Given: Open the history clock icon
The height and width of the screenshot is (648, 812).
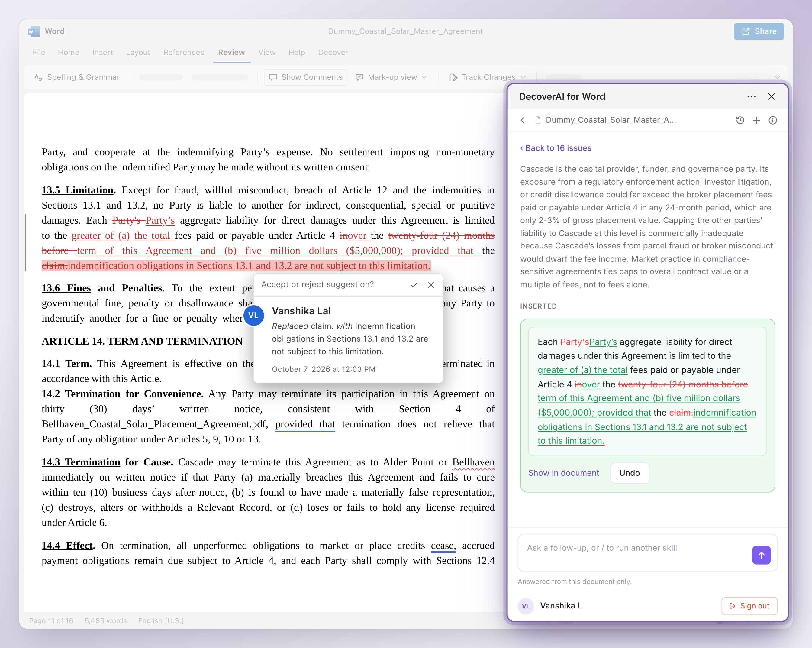Looking at the screenshot, I should (x=740, y=120).
